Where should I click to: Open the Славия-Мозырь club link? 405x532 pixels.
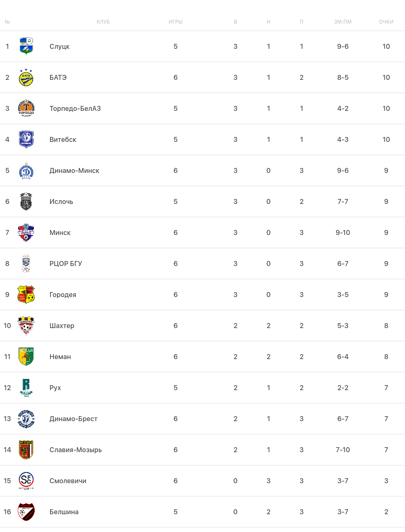(76, 450)
